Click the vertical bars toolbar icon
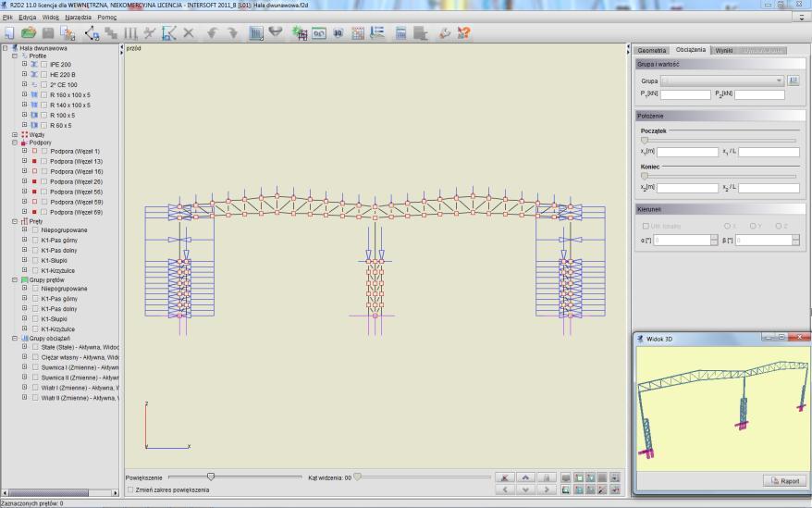812x508 pixels. pos(130,33)
